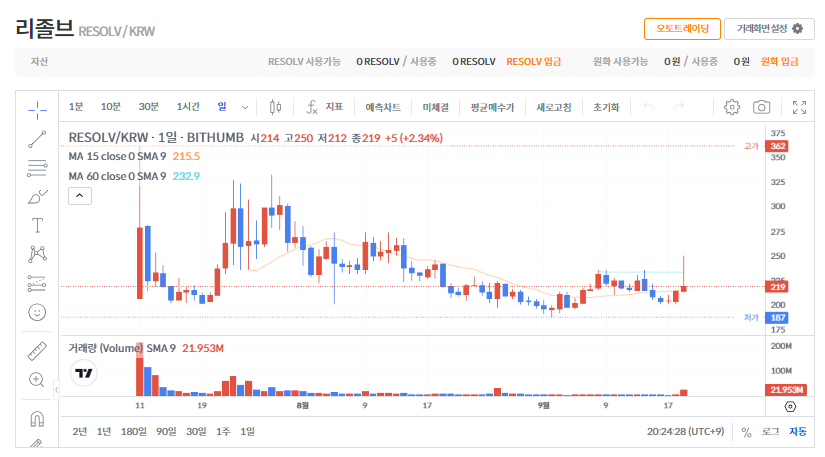The image size is (825, 457).
Task: Open the price scale settings icon
Action: pyautogui.click(x=790, y=406)
